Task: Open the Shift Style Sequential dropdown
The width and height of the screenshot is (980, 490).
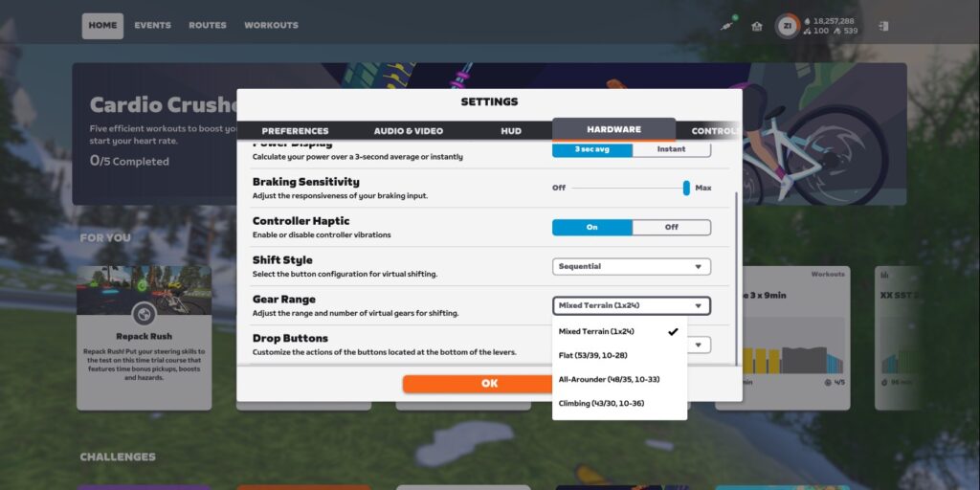Action: (x=631, y=266)
